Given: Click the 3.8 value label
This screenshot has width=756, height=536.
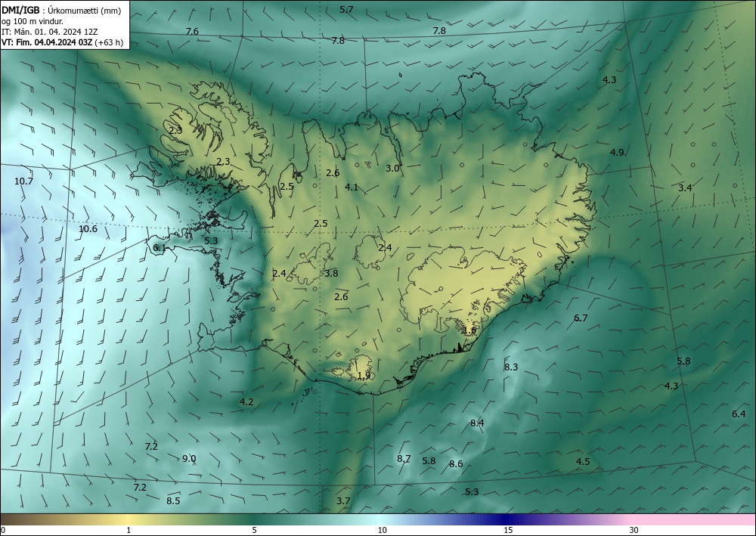Looking at the screenshot, I should pyautogui.click(x=331, y=274).
